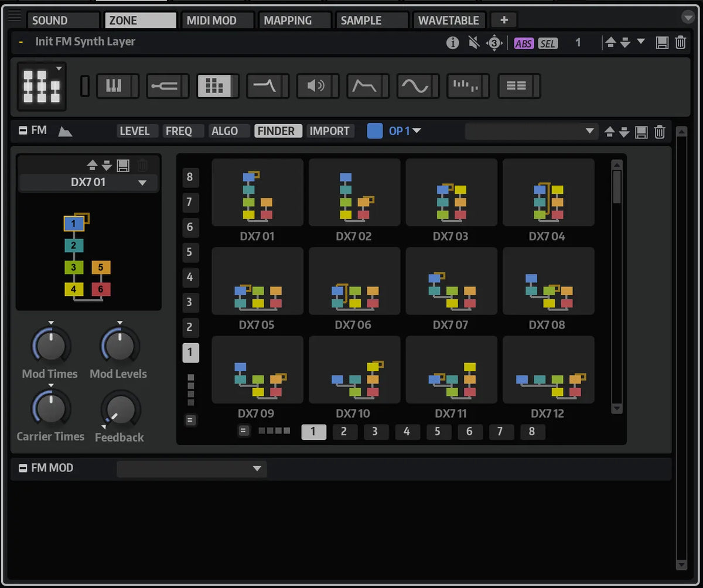Screen dimensions: 703x588
Task: Open the keyboard voice control section icon
Action: tap(113, 86)
